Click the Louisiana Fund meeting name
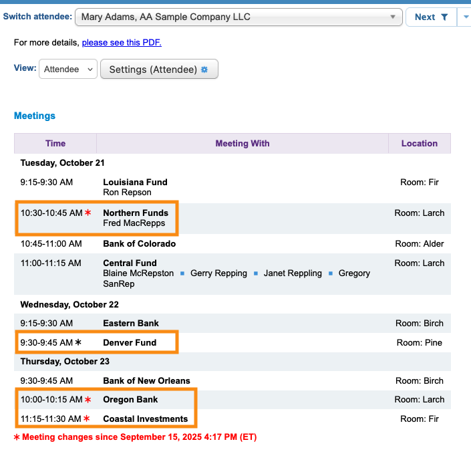 [135, 182]
